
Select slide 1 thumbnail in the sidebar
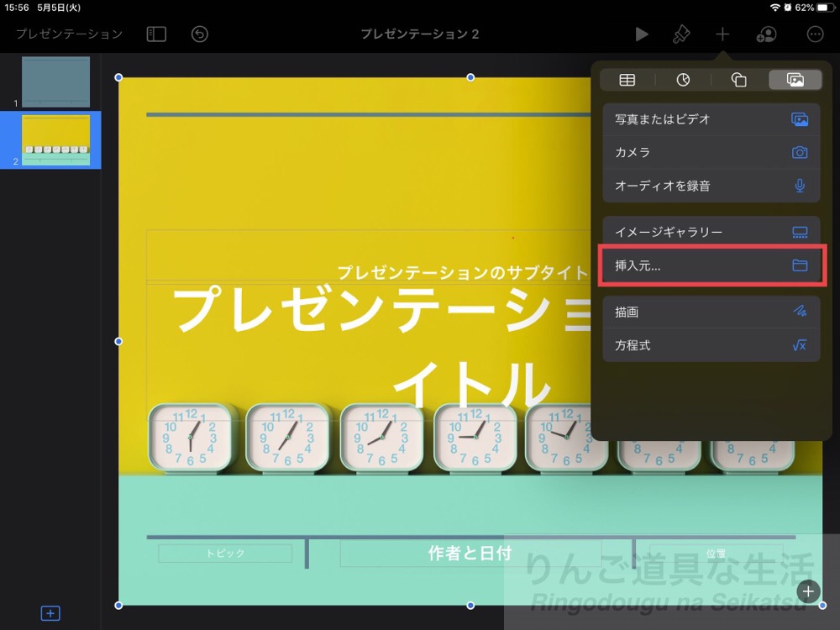pos(56,81)
